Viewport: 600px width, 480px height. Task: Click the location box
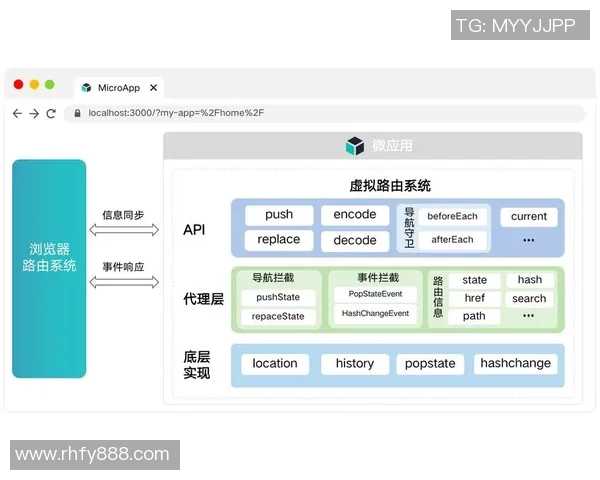click(x=275, y=364)
